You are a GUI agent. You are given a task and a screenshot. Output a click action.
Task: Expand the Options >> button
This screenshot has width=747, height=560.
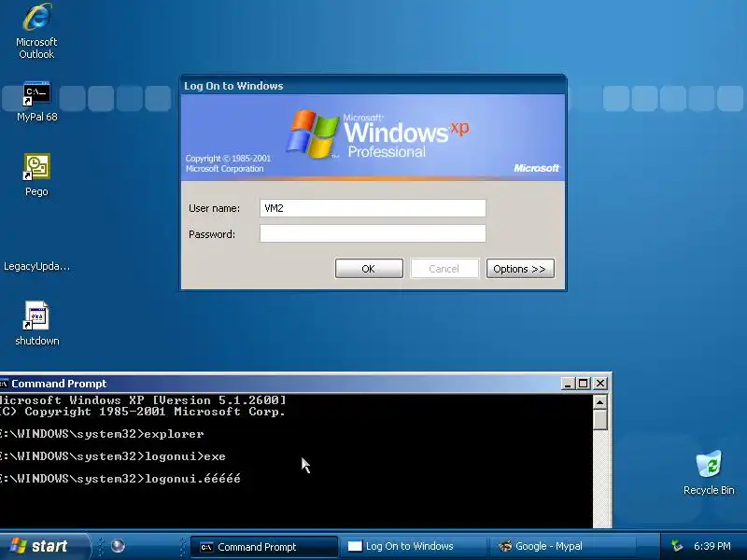pos(520,269)
